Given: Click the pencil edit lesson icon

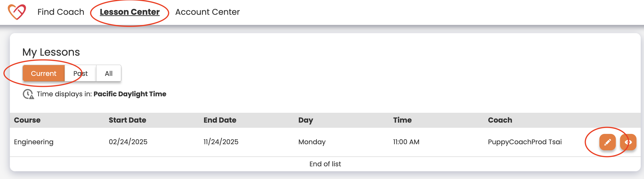Looking at the screenshot, I should [607, 142].
